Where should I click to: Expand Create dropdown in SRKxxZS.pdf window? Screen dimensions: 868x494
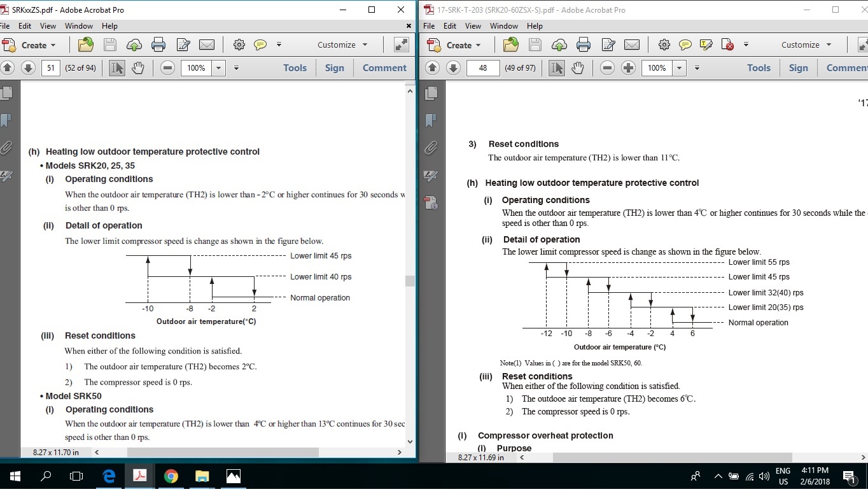tap(53, 45)
